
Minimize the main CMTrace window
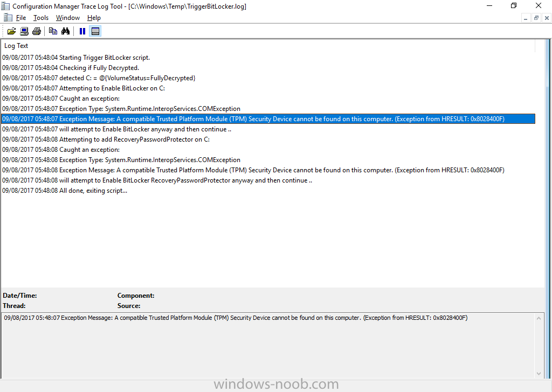(x=489, y=5)
